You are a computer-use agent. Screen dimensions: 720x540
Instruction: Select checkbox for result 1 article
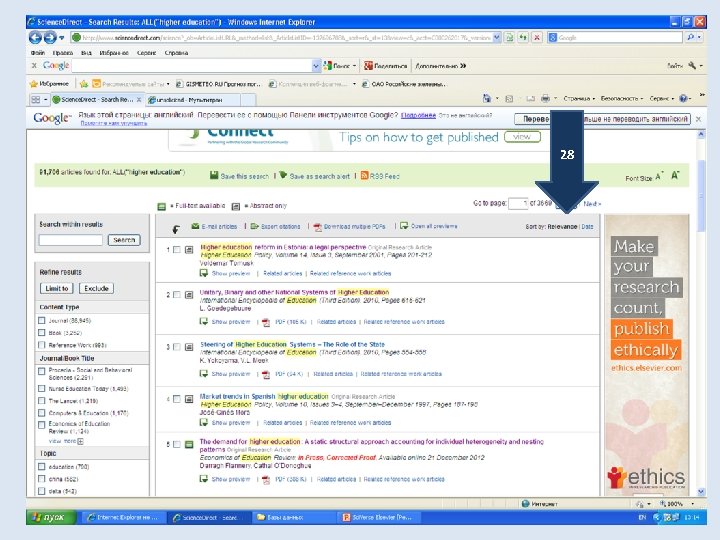(x=177, y=250)
